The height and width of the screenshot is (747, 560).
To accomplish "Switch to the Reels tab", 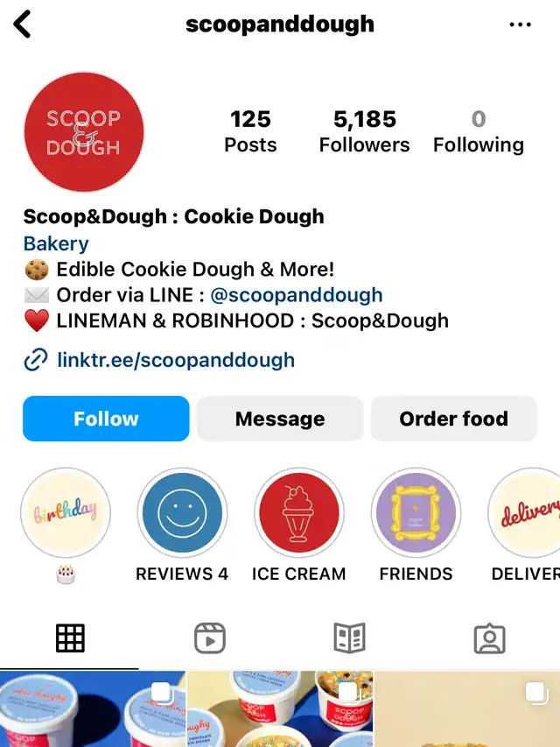I will [x=210, y=638].
